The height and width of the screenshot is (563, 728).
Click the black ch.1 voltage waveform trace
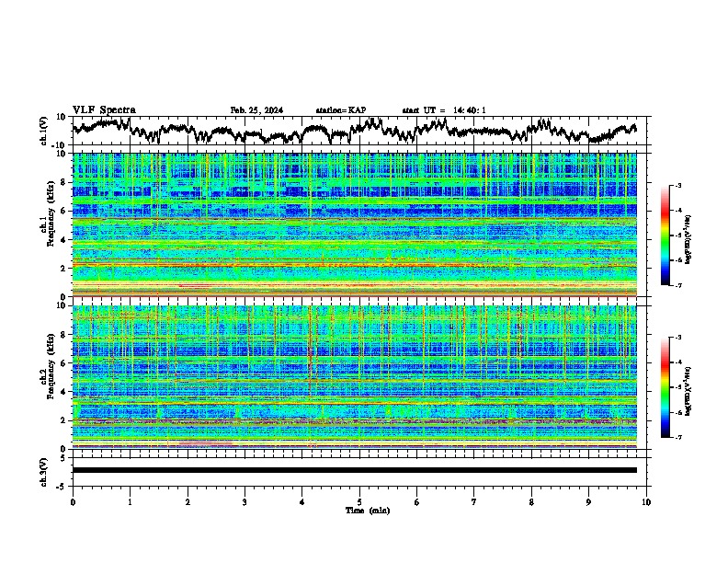tap(354, 131)
